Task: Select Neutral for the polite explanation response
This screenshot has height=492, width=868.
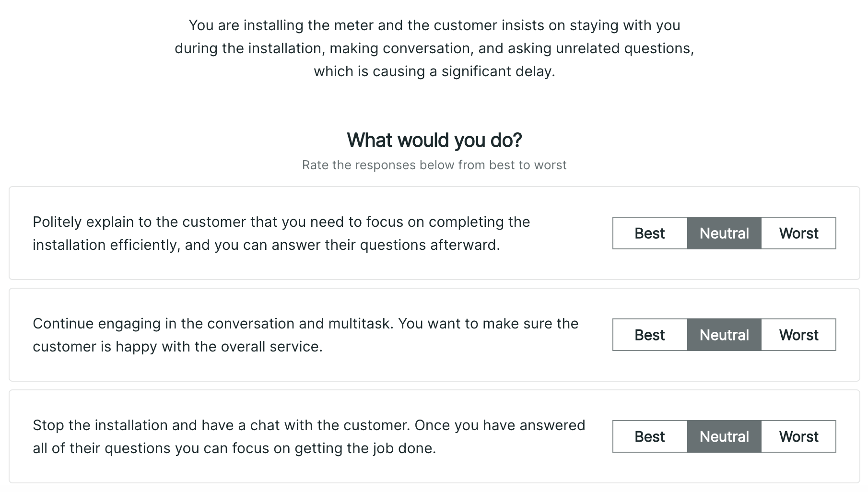Action: (724, 233)
